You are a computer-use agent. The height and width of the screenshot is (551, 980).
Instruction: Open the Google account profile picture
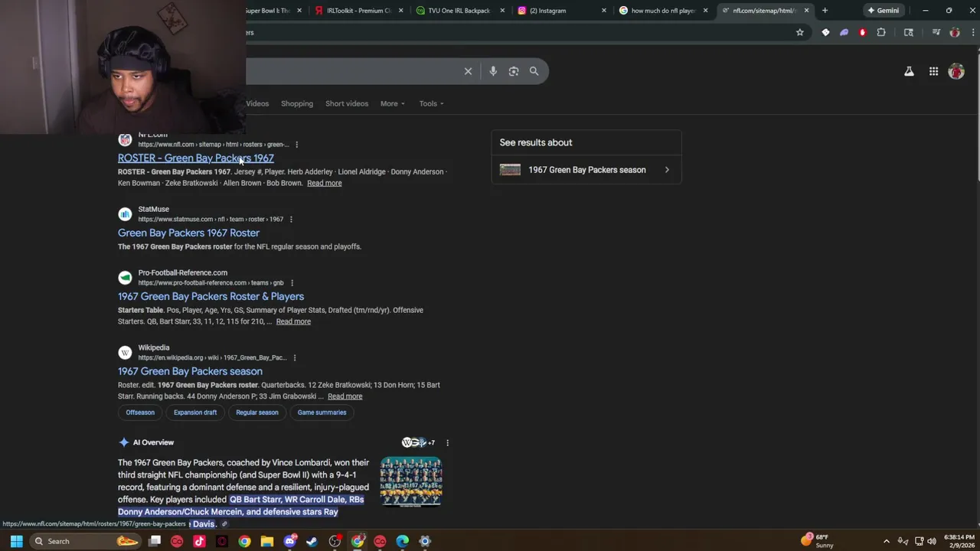click(956, 71)
